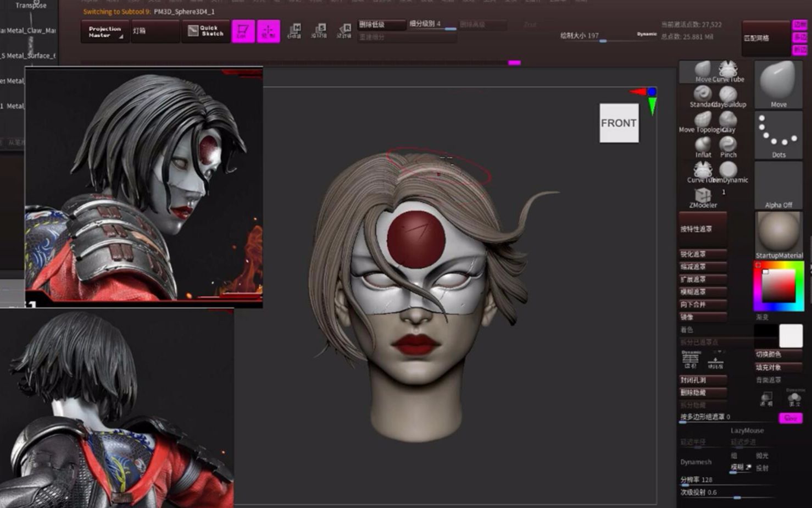Image resolution: width=812 pixels, height=508 pixels.
Task: Switch to the FRONT view indicator
Action: tap(619, 122)
